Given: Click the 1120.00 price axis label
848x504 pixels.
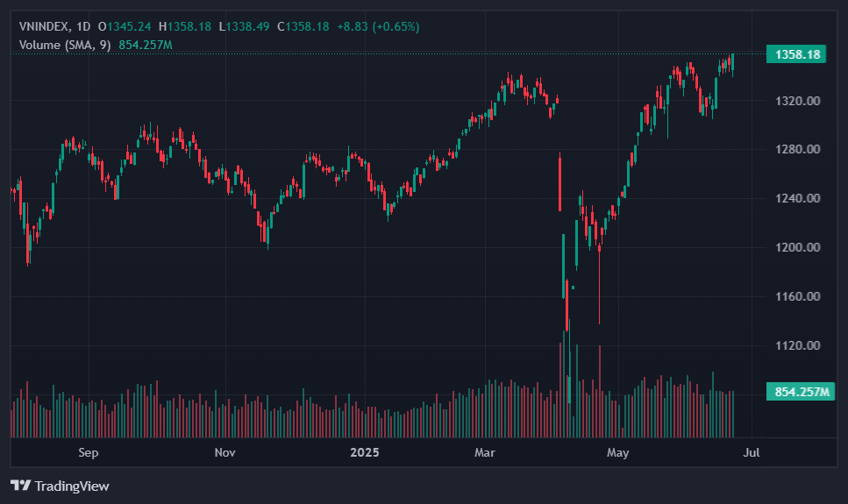Looking at the screenshot, I should pyautogui.click(x=797, y=345).
